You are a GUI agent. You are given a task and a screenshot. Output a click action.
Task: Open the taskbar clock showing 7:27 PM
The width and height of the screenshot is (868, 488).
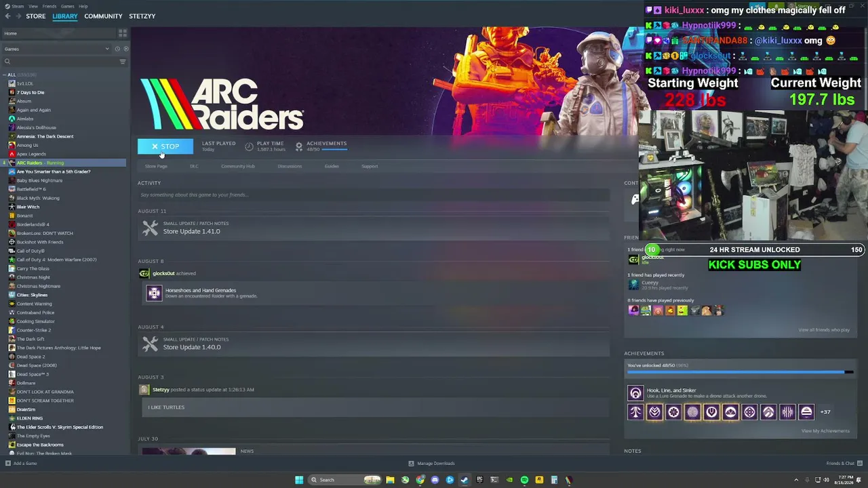[843, 480]
